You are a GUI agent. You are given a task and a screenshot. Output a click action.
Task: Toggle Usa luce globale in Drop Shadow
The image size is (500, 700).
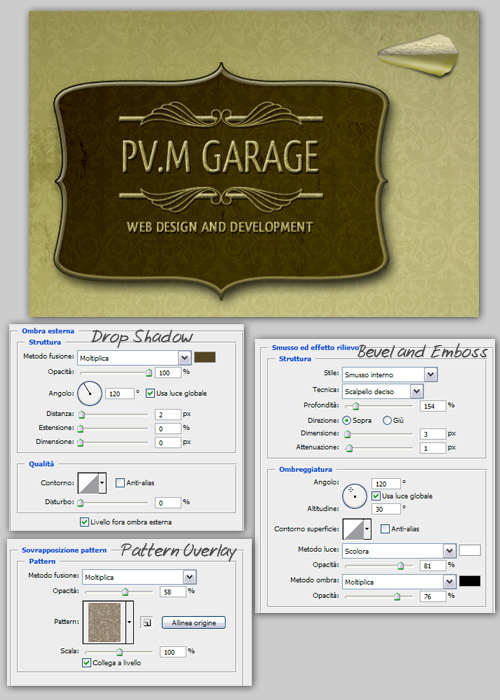[x=150, y=393]
